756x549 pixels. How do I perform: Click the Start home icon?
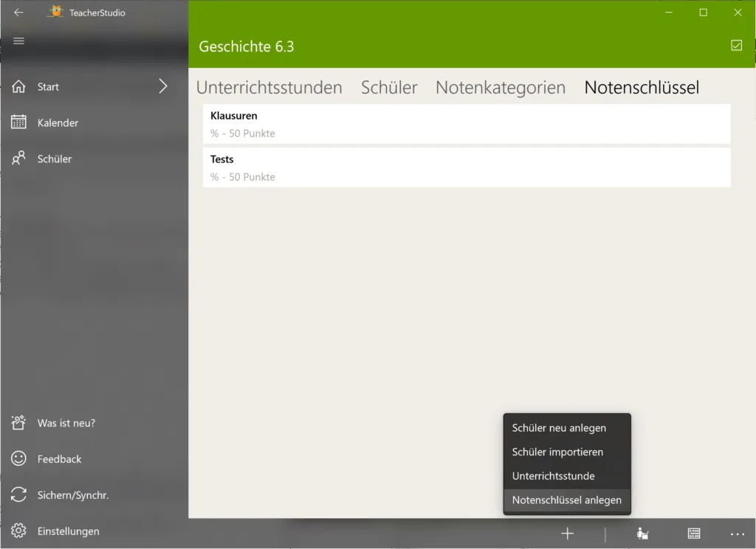click(x=18, y=87)
